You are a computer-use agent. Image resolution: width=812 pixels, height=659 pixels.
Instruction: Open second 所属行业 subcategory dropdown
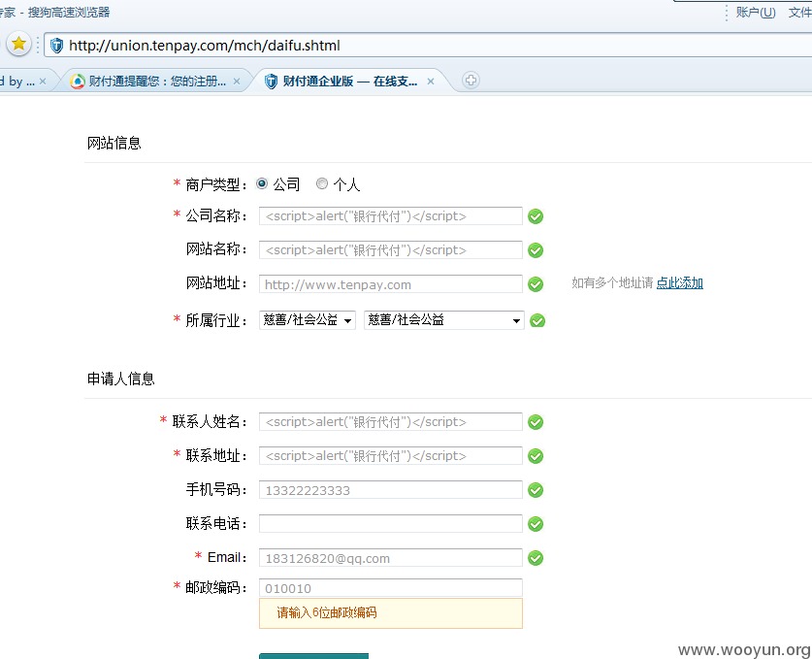443,320
